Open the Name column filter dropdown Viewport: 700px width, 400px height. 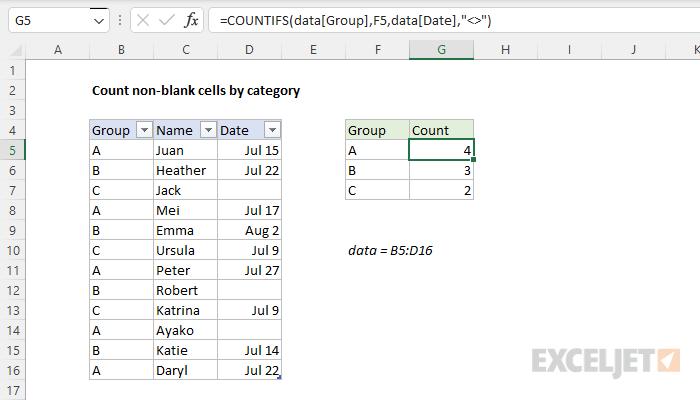(x=208, y=130)
